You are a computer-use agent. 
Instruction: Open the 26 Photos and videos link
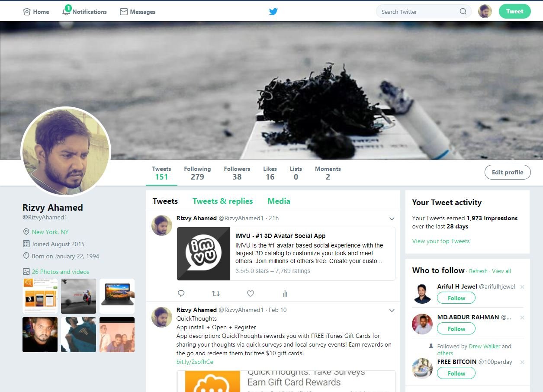61,272
